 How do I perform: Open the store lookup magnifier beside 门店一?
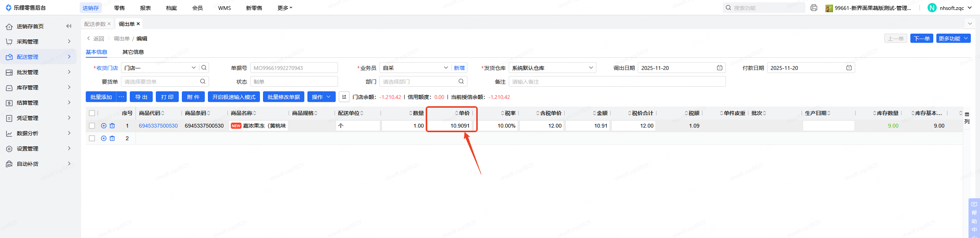[x=204, y=68]
